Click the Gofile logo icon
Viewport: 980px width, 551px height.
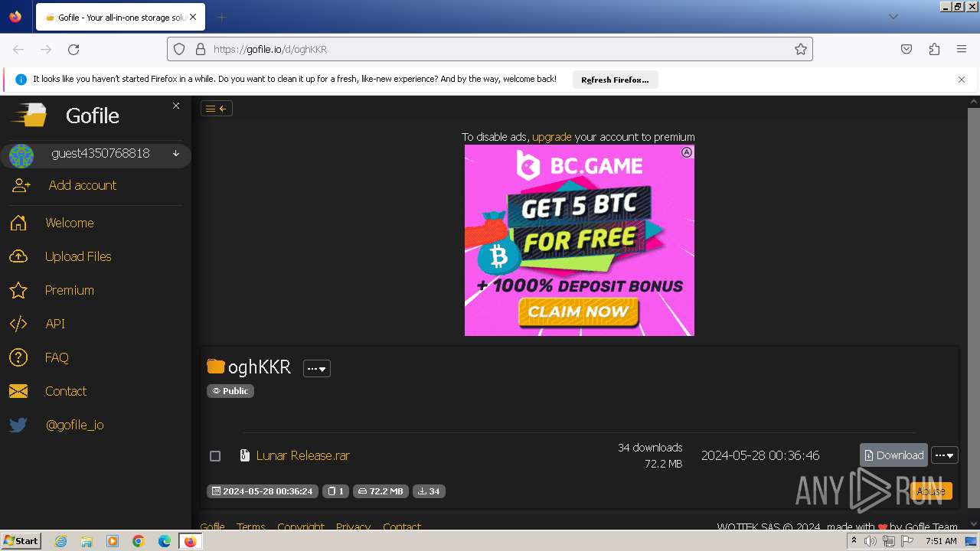(x=28, y=116)
